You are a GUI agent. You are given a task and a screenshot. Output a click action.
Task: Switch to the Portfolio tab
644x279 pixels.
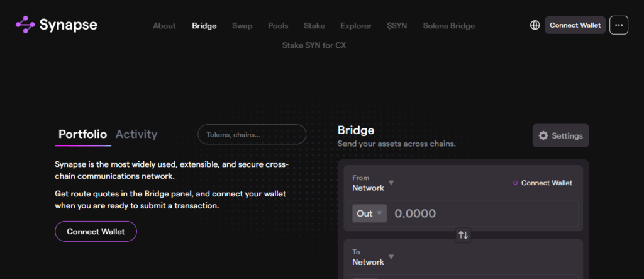click(x=82, y=134)
